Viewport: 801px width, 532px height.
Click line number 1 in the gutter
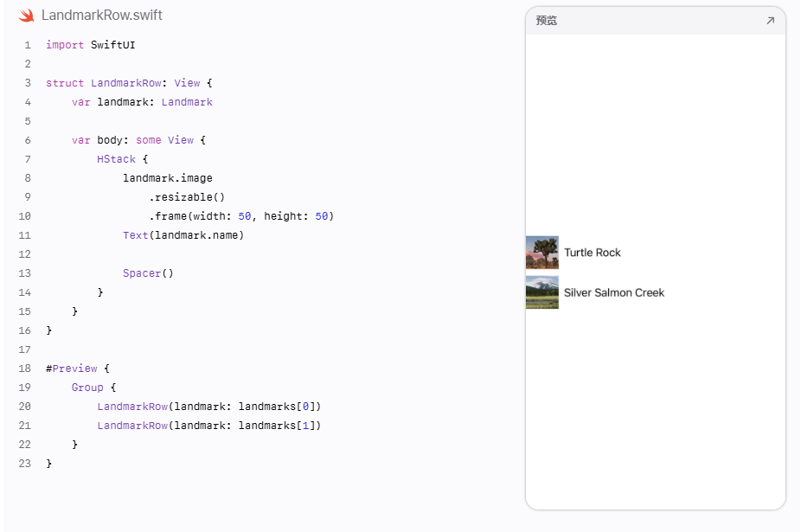(28, 45)
